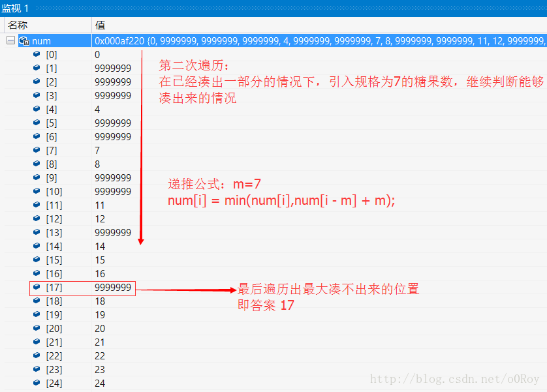547x392 pixels.
Task: Click the cube icon for element [12]
Action: coord(37,219)
